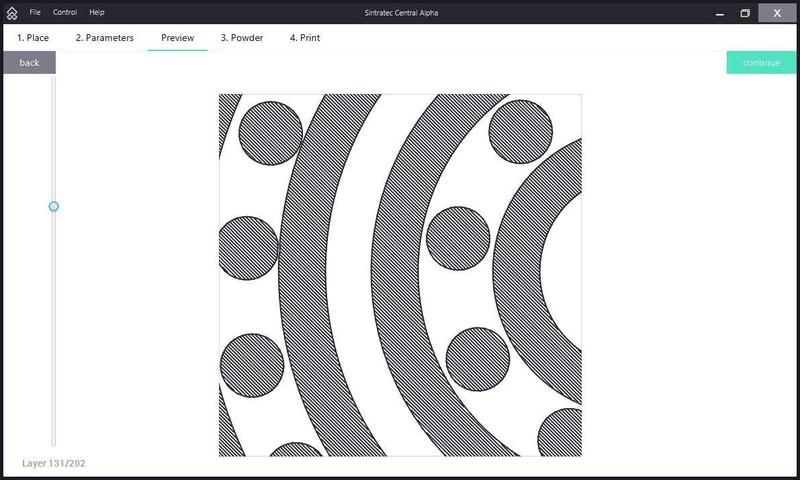This screenshot has width=800, height=480.
Task: Click the Layer 131/202 indicator
Action: [x=56, y=464]
